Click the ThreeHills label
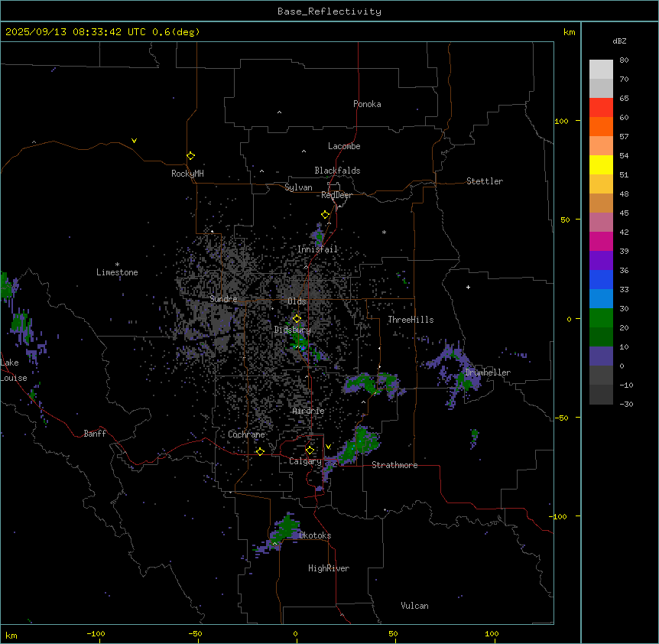This screenshot has height=644, width=659. (x=411, y=320)
